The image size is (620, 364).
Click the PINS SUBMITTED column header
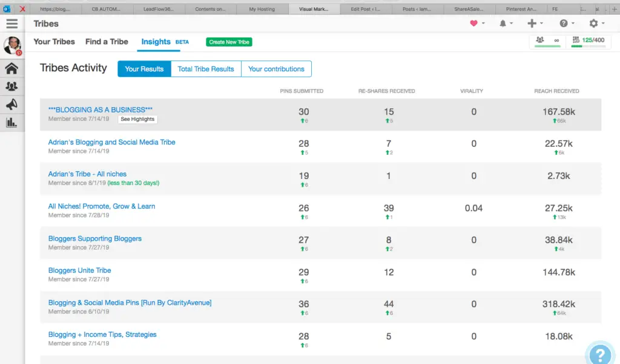coord(302,91)
